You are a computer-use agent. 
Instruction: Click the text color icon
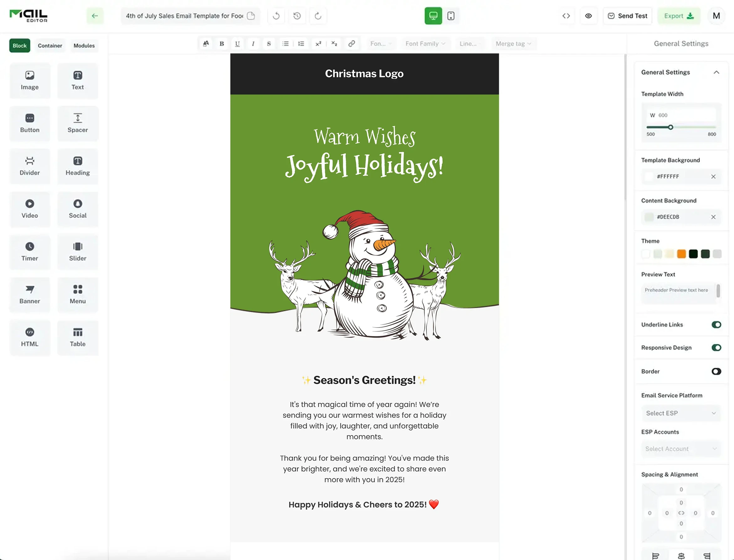point(206,44)
